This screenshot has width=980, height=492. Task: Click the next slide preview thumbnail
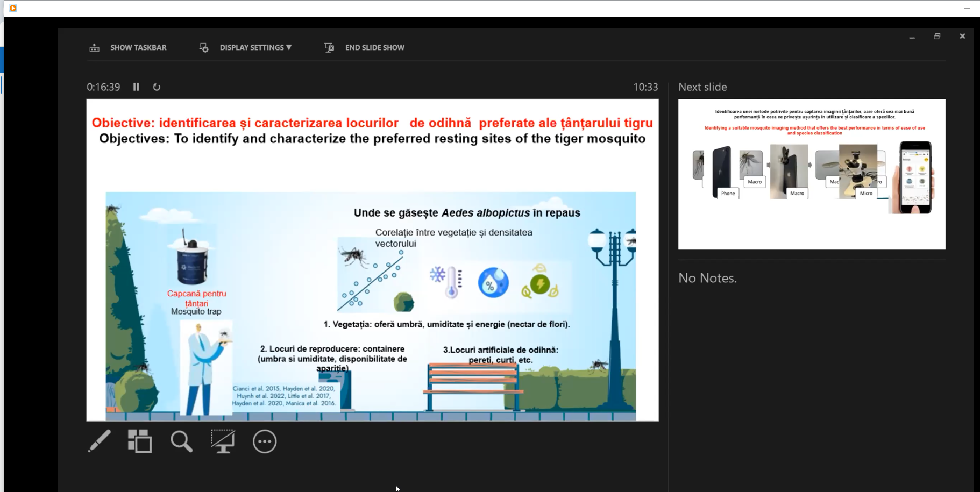pyautogui.click(x=811, y=174)
